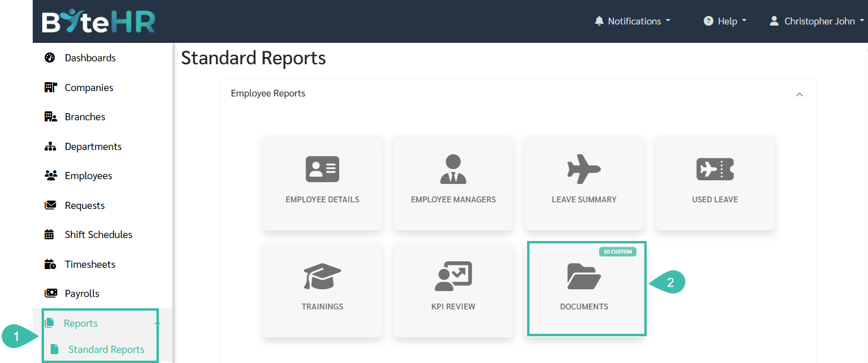Screen dimensions: 868x363
Task: Click the Standard Reports page heading
Action: (x=253, y=58)
